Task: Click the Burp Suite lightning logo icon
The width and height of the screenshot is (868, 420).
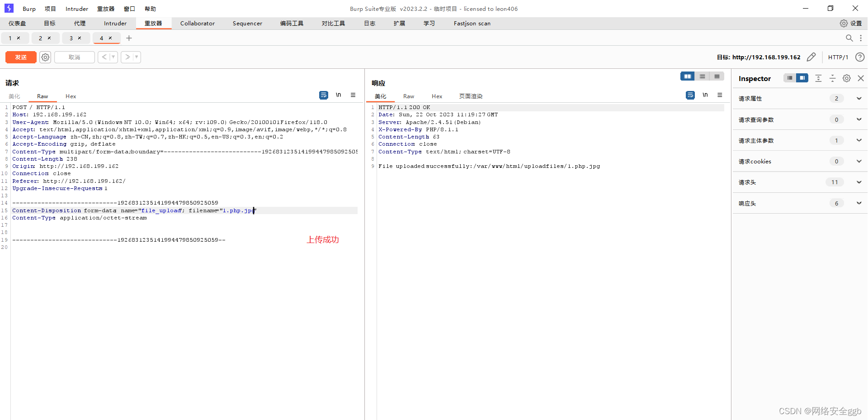Action: 9,8
